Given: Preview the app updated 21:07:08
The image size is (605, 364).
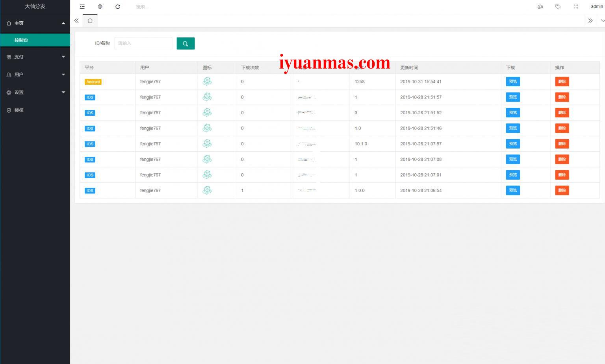Looking at the screenshot, I should coord(513,159).
